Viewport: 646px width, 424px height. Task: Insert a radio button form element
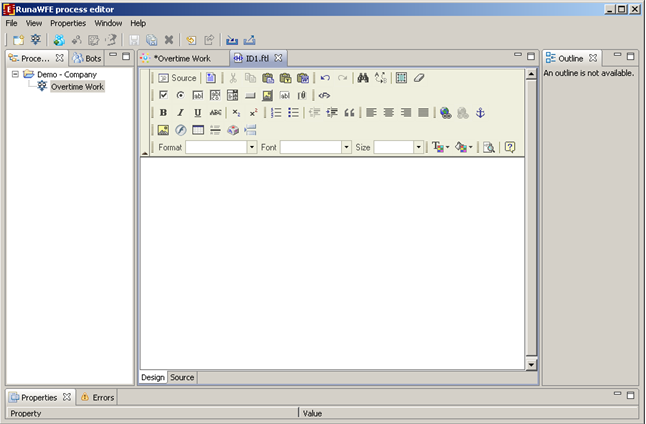click(180, 95)
